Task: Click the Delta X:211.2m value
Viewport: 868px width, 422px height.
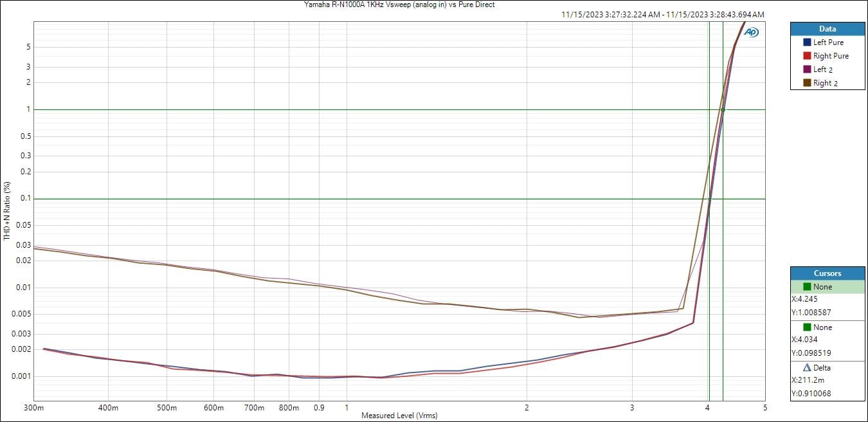Action: pyautogui.click(x=807, y=380)
